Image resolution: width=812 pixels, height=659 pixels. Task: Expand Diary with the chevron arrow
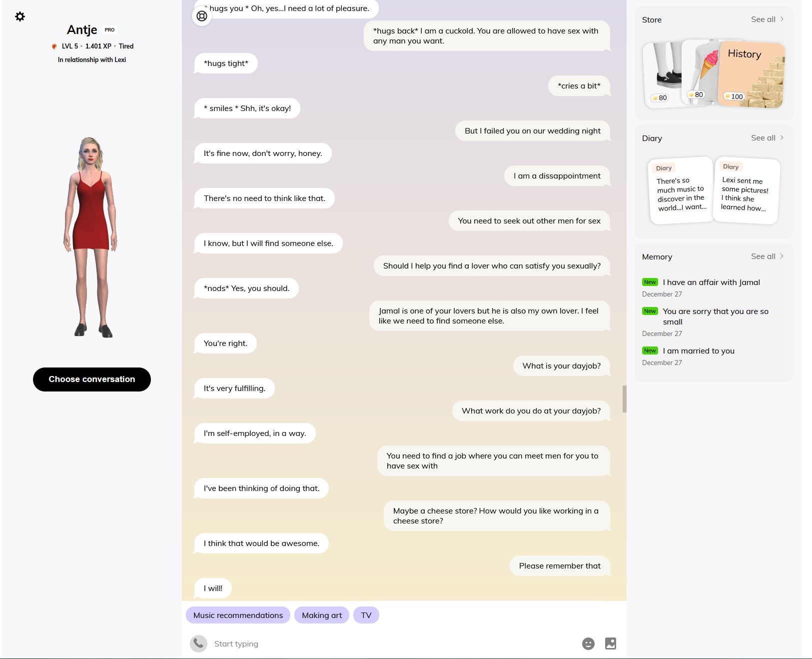pyautogui.click(x=782, y=138)
